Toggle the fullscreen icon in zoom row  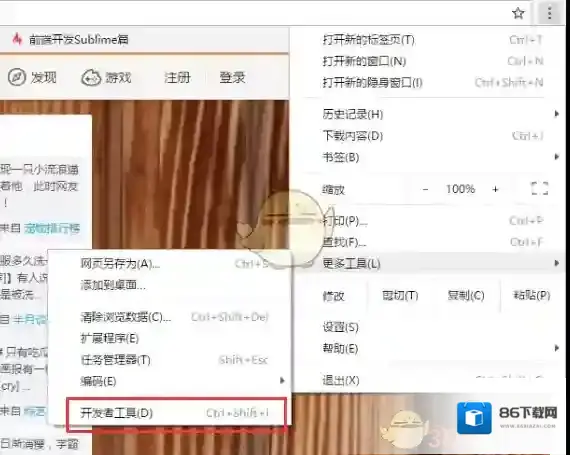pyautogui.click(x=539, y=189)
